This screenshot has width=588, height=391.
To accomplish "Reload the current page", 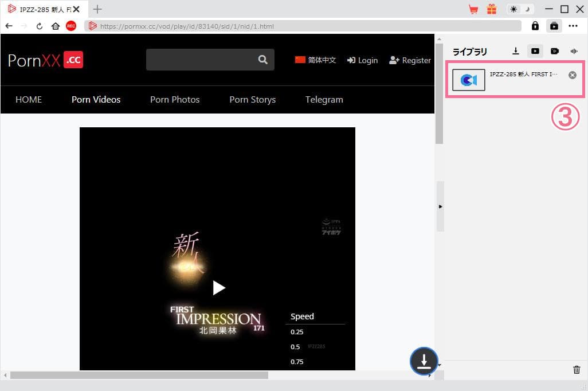I will 40,26.
